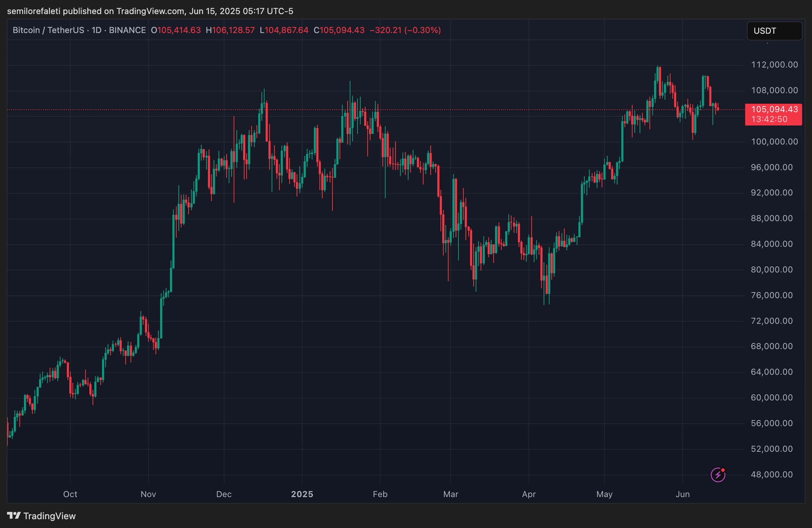Image resolution: width=812 pixels, height=528 pixels.
Task: Open the USDT currency selector
Action: click(x=774, y=31)
